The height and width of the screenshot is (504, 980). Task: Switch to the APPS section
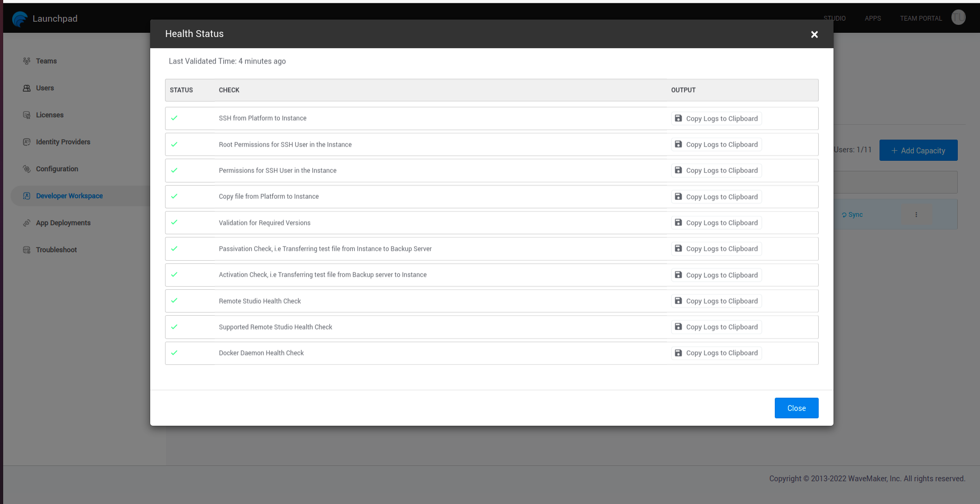[x=873, y=18]
